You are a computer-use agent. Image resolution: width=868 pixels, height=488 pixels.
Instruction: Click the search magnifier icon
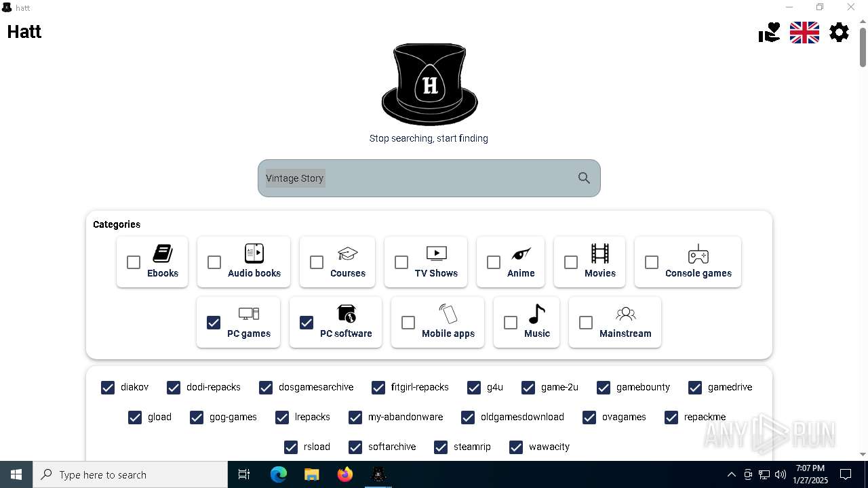[584, 178]
